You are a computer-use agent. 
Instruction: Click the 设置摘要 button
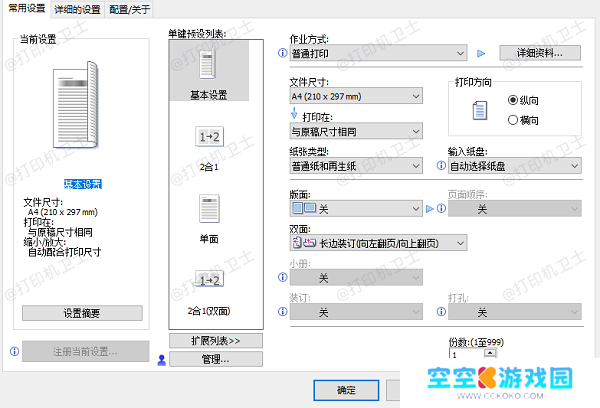point(82,313)
